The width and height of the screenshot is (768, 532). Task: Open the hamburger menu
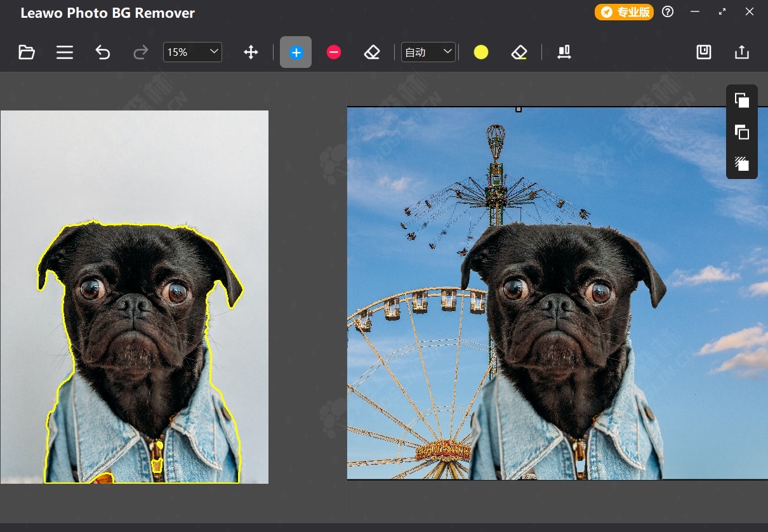tap(65, 52)
